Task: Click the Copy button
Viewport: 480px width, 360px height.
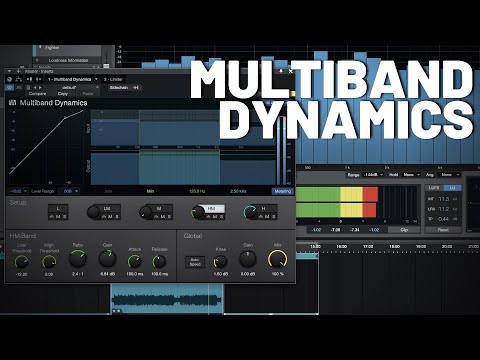Action: click(63, 94)
